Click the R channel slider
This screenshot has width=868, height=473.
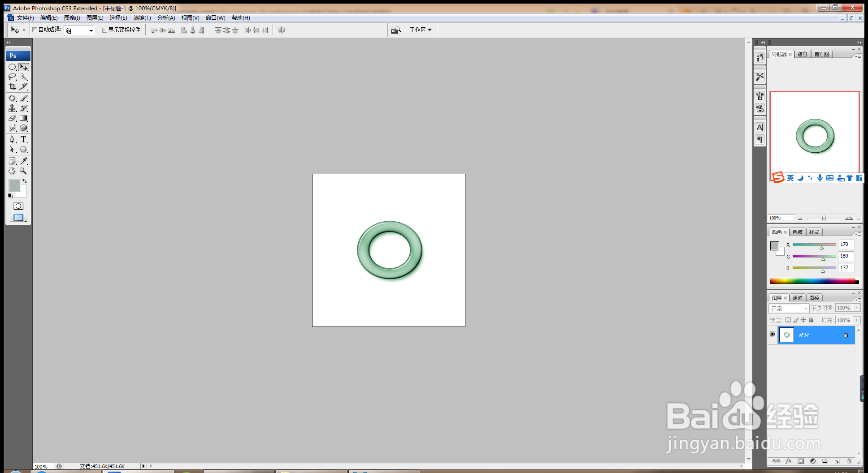click(x=814, y=245)
